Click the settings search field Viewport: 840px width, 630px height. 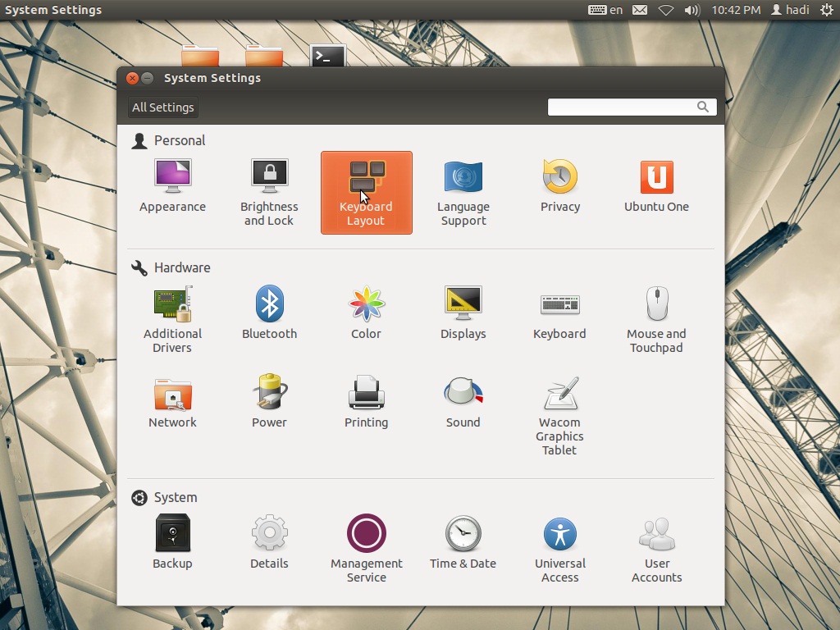(622, 107)
